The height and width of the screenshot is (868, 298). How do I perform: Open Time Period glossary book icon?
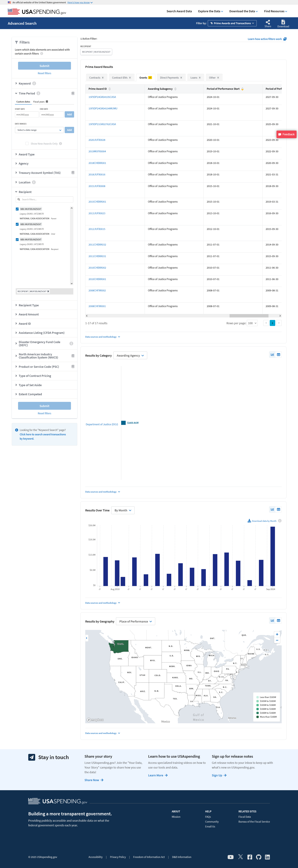73,93
